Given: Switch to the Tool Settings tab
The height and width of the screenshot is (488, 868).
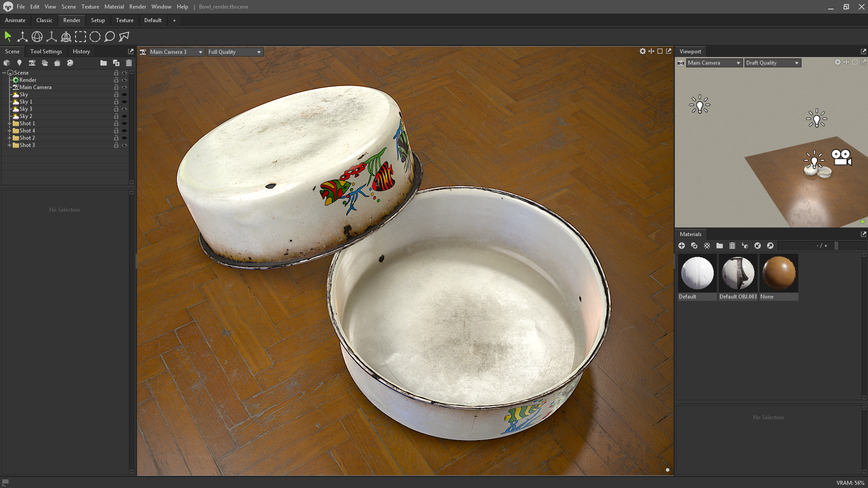Looking at the screenshot, I should click(46, 52).
